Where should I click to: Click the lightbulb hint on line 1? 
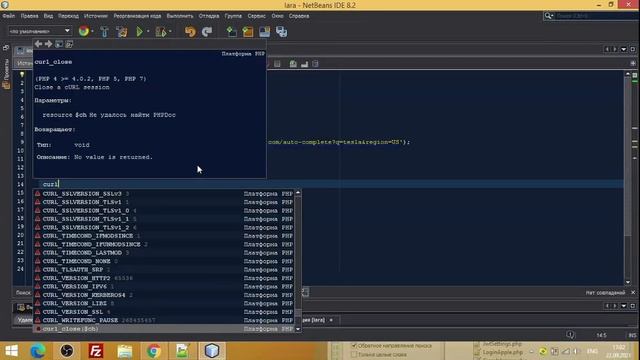[x=22, y=75]
